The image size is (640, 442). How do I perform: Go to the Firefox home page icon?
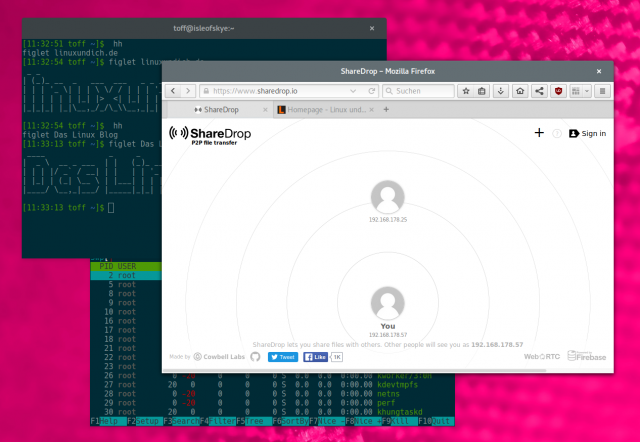click(x=520, y=91)
